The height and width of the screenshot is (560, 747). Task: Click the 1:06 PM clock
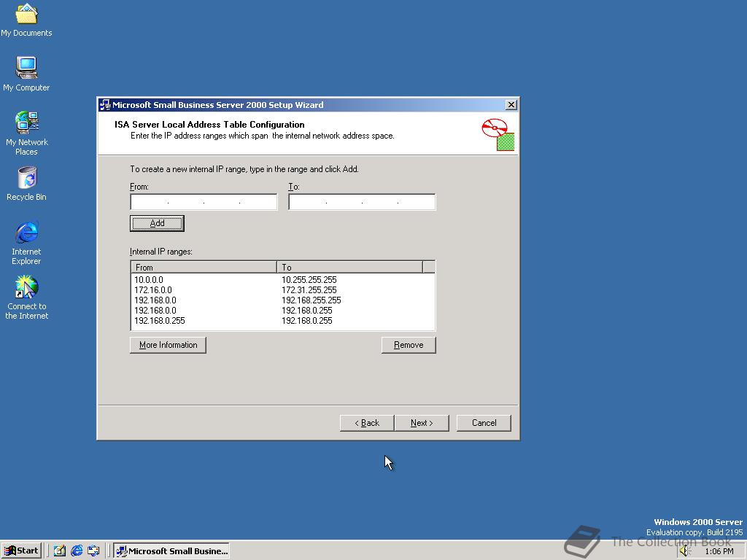click(x=719, y=551)
